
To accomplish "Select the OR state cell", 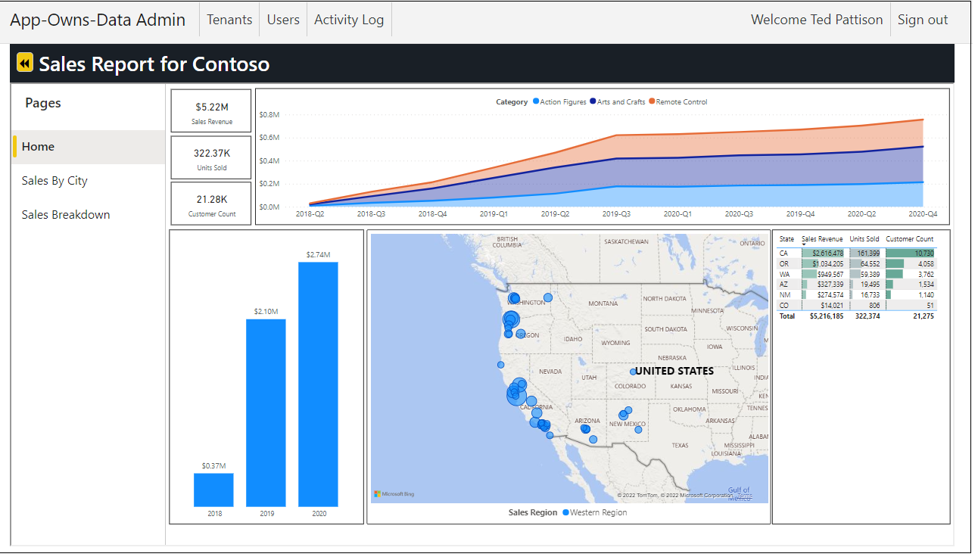I will click(783, 263).
